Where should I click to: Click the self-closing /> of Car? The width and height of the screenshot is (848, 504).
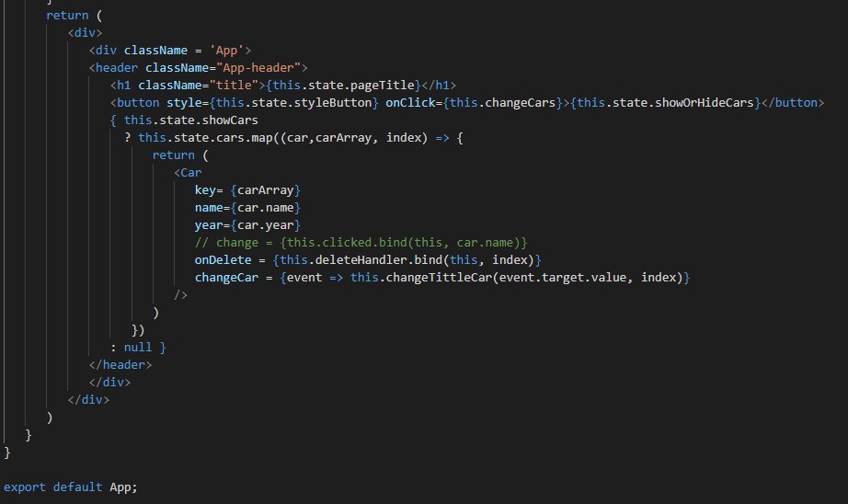pyautogui.click(x=180, y=294)
